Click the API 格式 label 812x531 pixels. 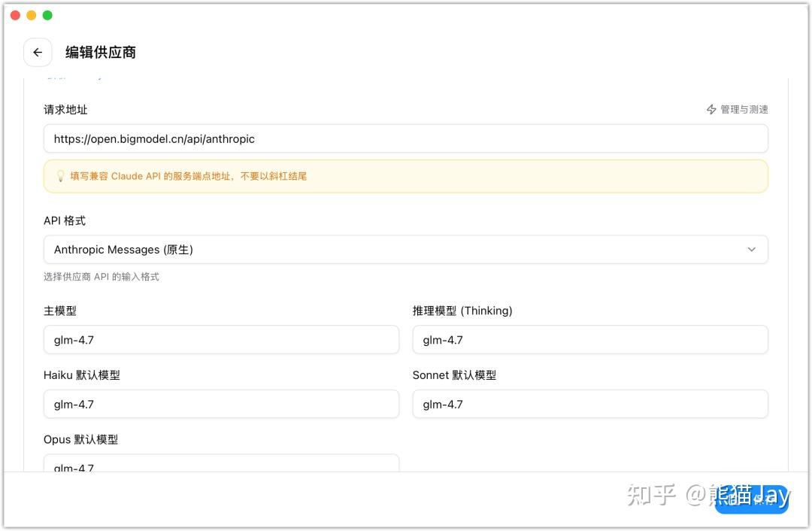pos(65,220)
